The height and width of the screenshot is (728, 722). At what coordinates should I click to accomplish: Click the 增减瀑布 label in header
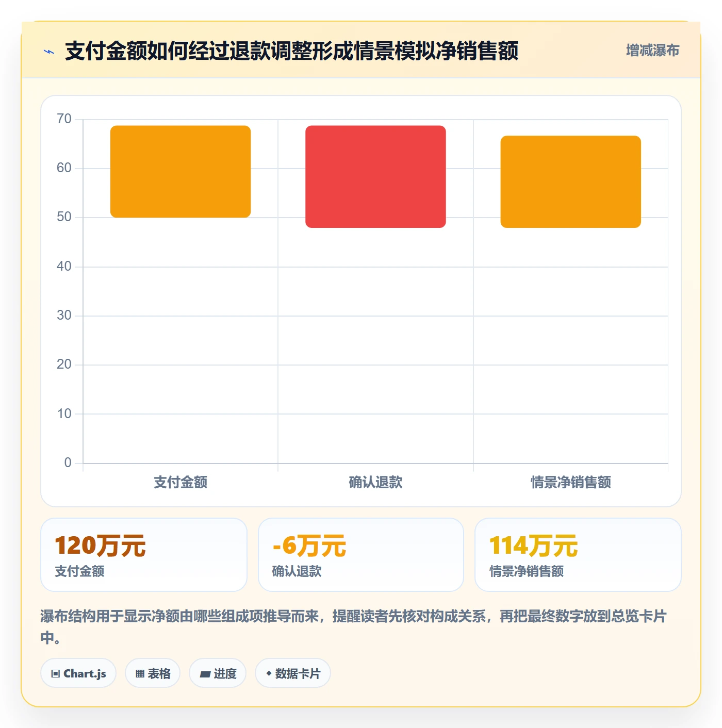pos(652,51)
